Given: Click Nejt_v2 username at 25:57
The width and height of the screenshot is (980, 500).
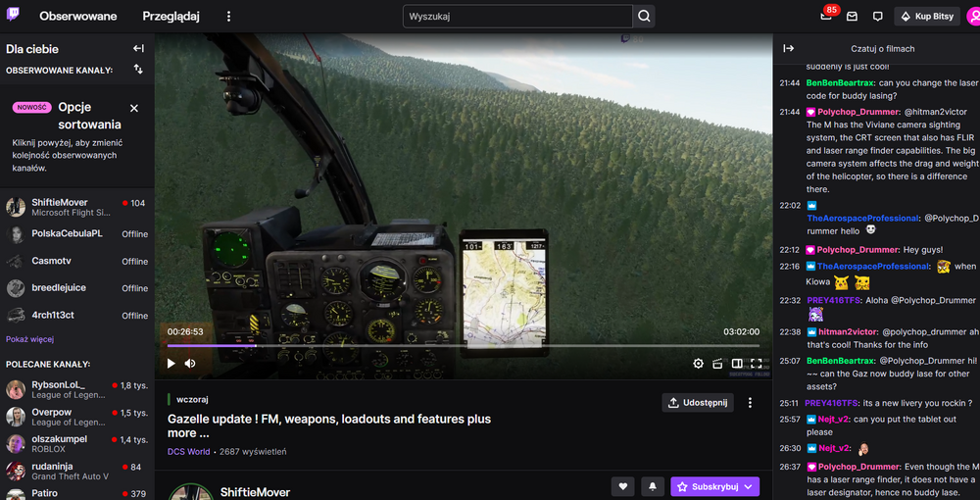Looking at the screenshot, I should coord(833,420).
